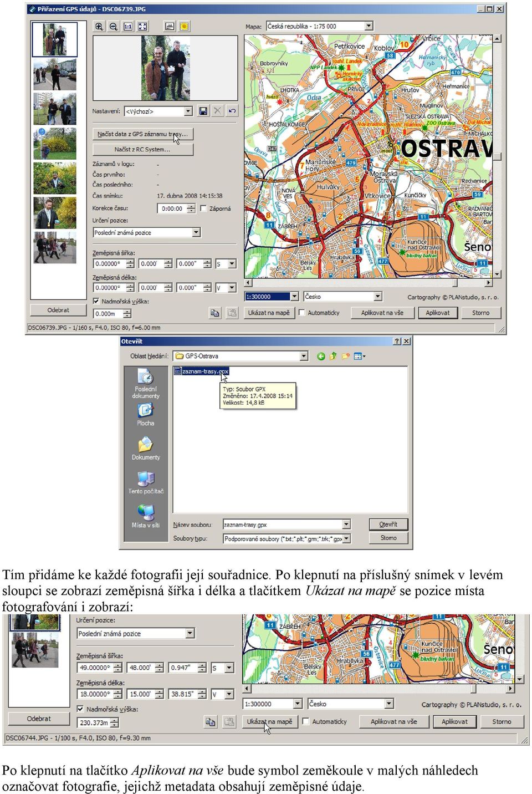Viewport: 532px width, 794px height.
Task: Click the Název souboru input field
Action: 283,525
